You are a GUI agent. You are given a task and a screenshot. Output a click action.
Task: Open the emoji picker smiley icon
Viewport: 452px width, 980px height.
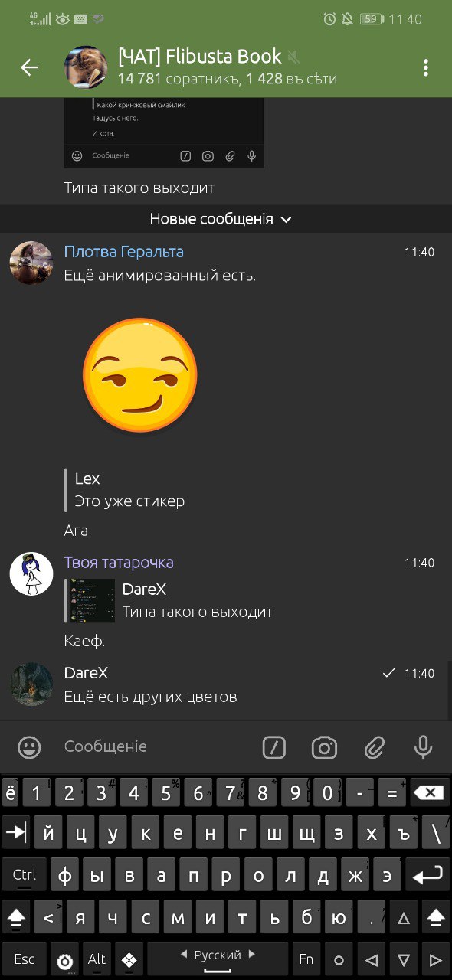click(x=29, y=747)
